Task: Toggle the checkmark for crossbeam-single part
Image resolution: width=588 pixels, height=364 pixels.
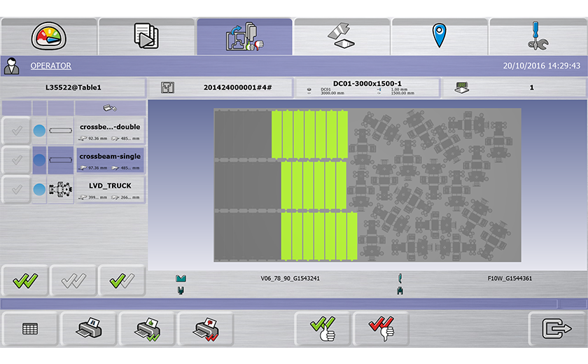Action: tap(16, 160)
